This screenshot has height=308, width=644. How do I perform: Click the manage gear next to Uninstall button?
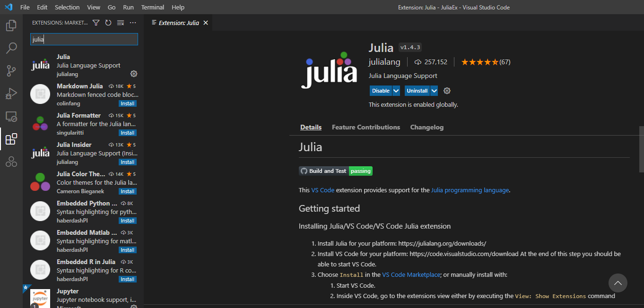(447, 91)
